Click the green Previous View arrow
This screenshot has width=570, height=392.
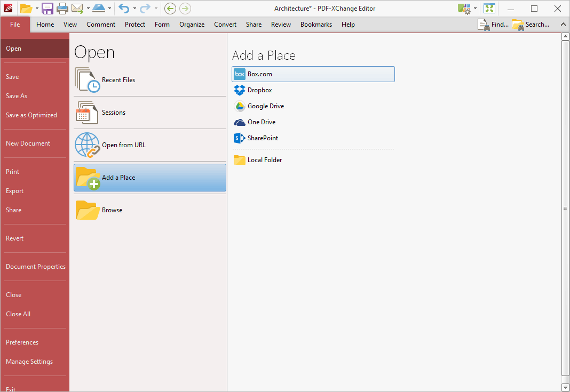[x=170, y=9]
